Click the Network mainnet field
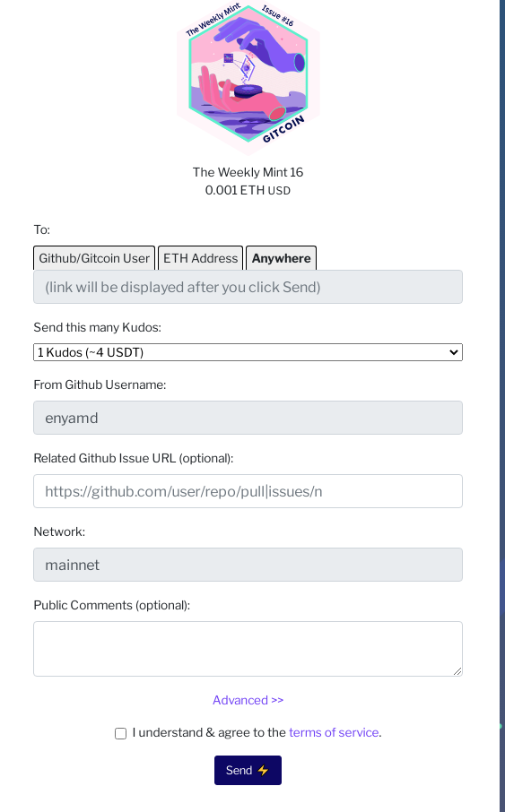The width and height of the screenshot is (505, 812). tap(248, 565)
